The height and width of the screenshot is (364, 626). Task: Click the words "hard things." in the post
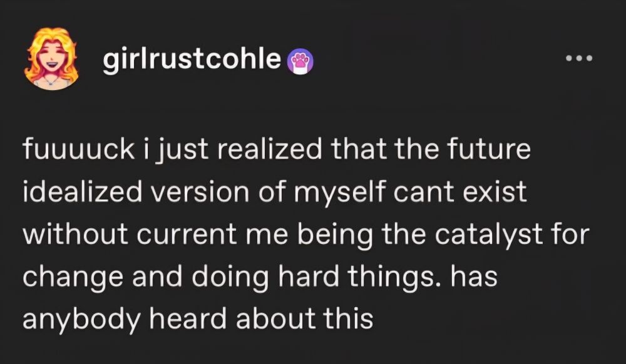[x=361, y=276]
